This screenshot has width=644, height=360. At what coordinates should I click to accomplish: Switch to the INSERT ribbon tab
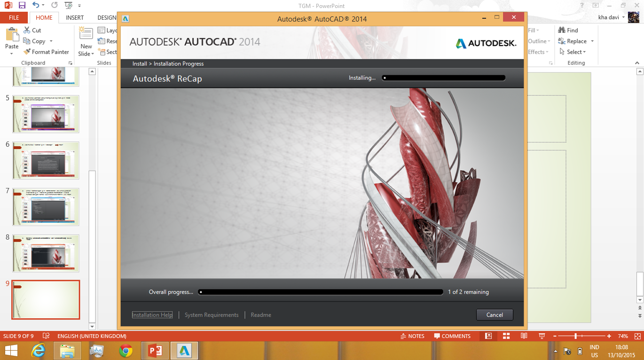tap(74, 17)
